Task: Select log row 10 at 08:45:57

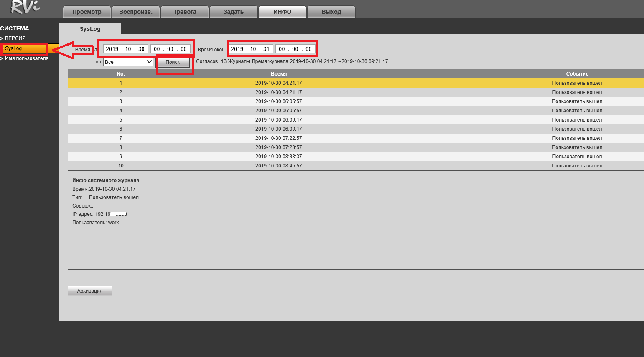Action: tap(356, 166)
